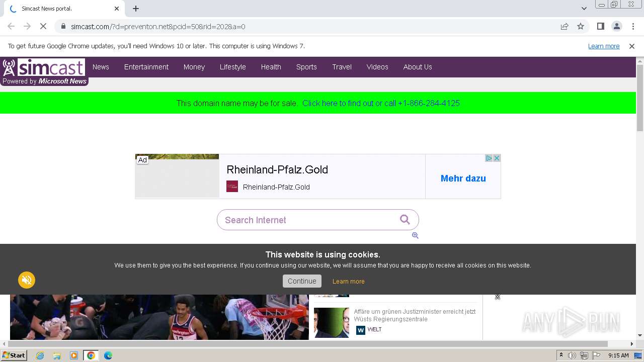Bookmark this page with the star icon
This screenshot has width=644, height=362.
581,26
